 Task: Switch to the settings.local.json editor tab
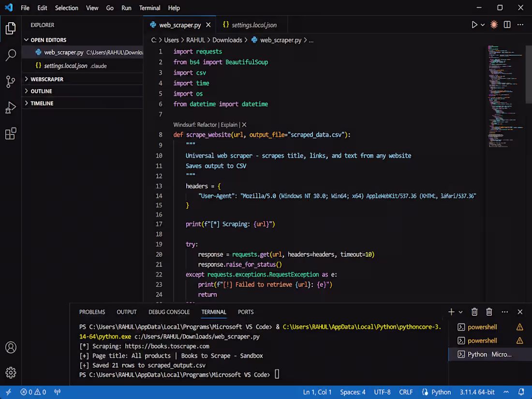coord(250,25)
